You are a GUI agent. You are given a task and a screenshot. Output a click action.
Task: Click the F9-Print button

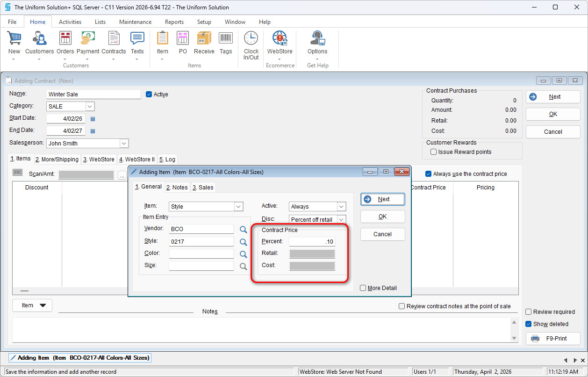553,338
